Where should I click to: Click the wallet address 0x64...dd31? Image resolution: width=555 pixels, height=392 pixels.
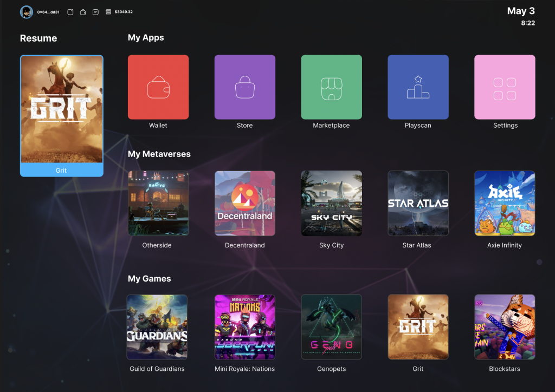48,12
